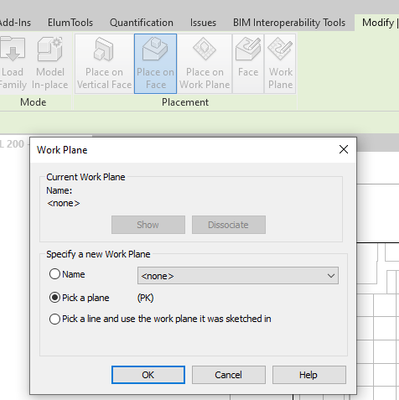Click the Work Plane ribbon icon
399x400 pixels.
coord(280,63)
